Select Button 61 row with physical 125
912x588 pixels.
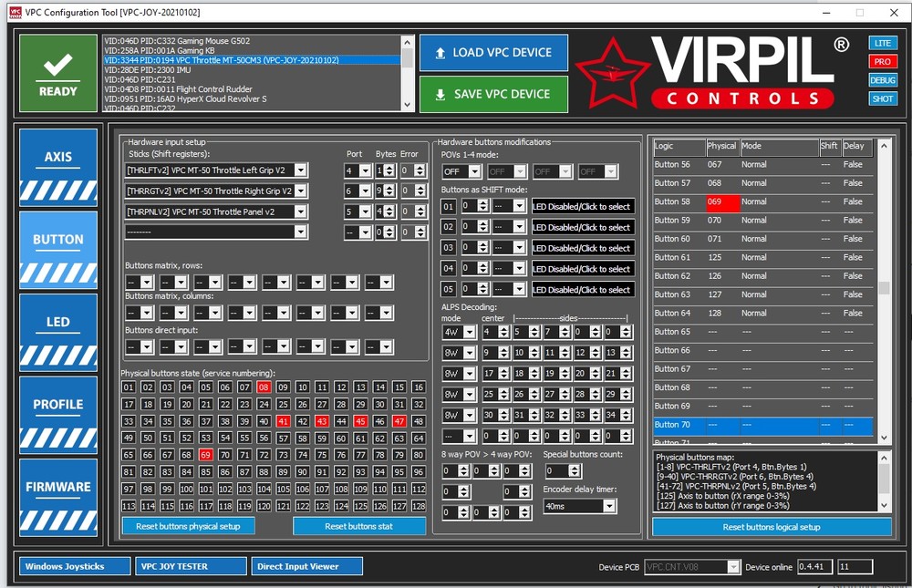tap(763, 257)
